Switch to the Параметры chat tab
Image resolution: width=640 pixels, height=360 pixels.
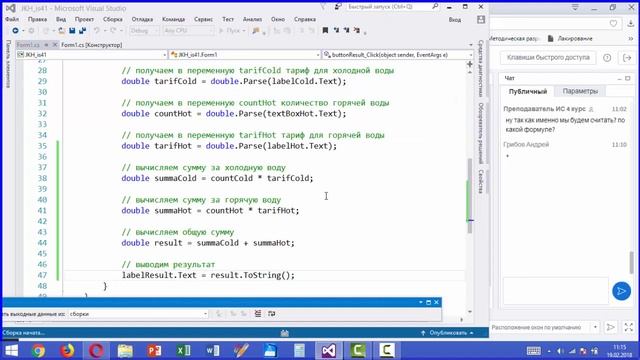click(x=580, y=91)
